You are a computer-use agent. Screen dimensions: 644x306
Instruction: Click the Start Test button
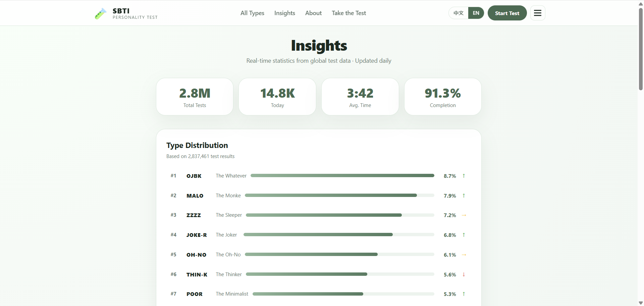(507, 13)
